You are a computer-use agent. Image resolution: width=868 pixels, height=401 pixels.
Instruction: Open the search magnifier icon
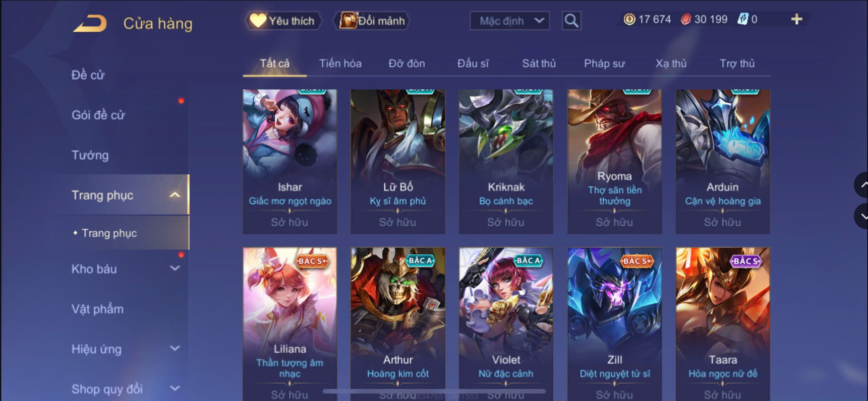(x=571, y=21)
